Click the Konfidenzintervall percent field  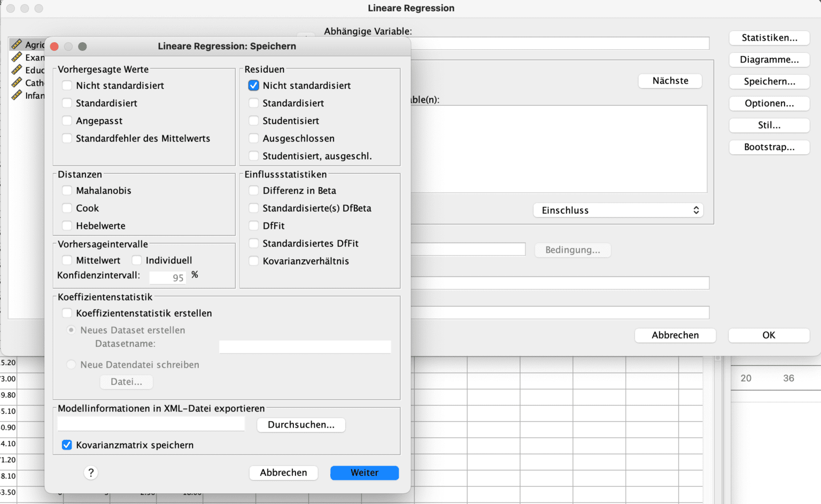pos(168,277)
